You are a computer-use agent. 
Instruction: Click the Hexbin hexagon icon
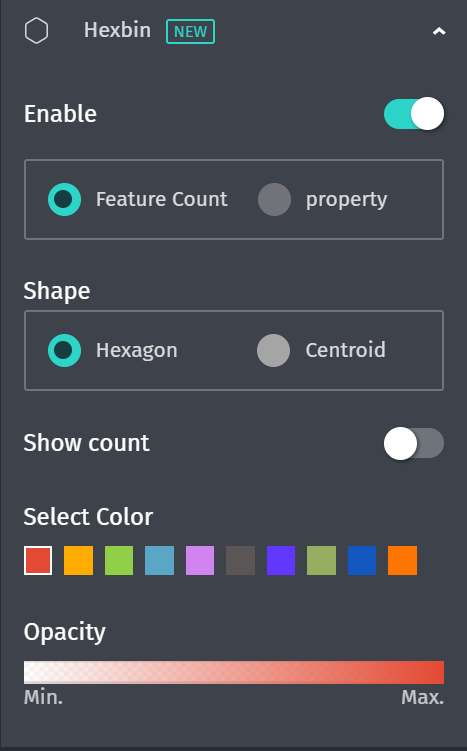[x=36, y=31]
